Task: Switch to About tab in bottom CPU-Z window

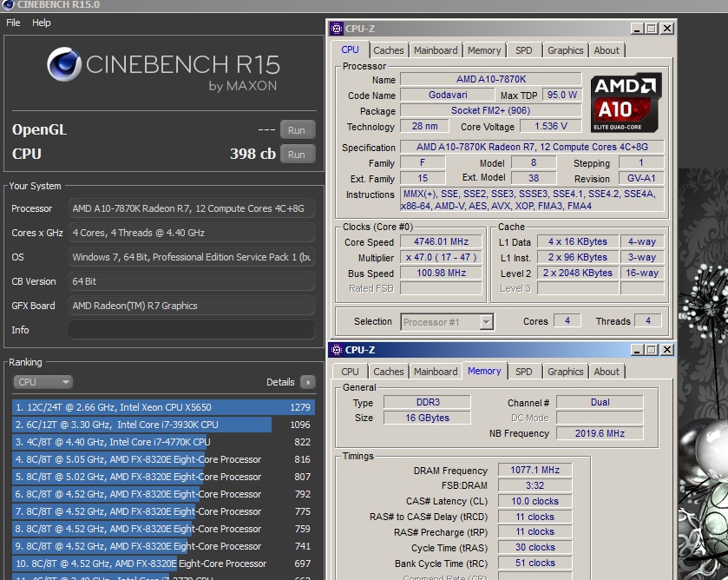Action: (x=607, y=372)
